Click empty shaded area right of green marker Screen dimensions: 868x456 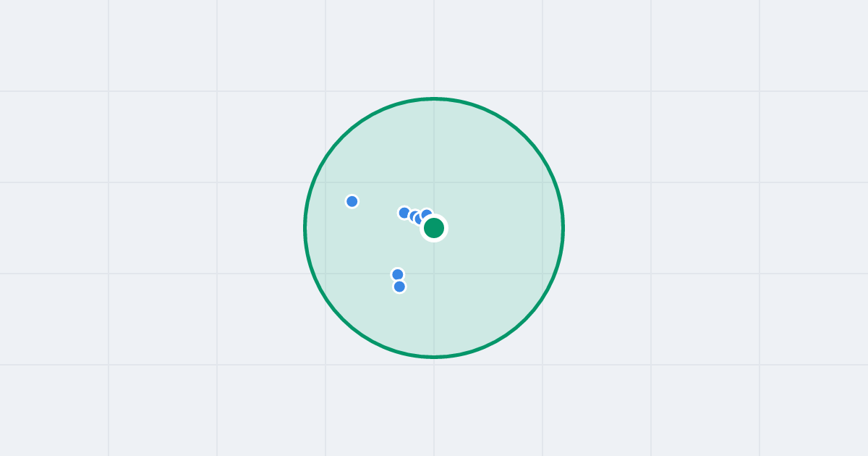point(499,228)
